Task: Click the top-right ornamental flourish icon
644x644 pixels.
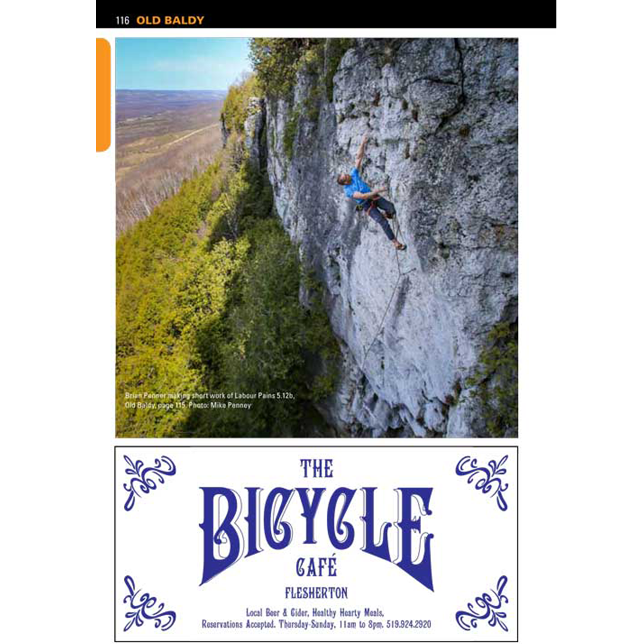Action: pos(482,483)
